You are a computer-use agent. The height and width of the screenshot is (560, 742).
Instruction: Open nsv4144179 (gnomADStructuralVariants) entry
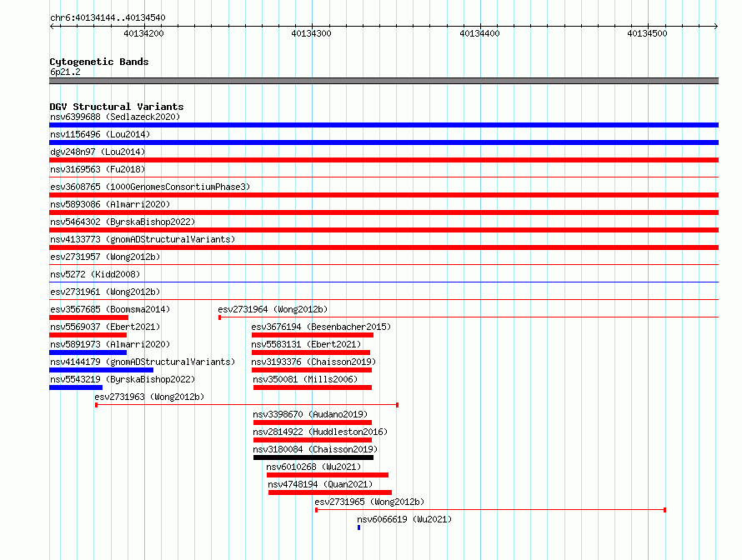coord(143,362)
